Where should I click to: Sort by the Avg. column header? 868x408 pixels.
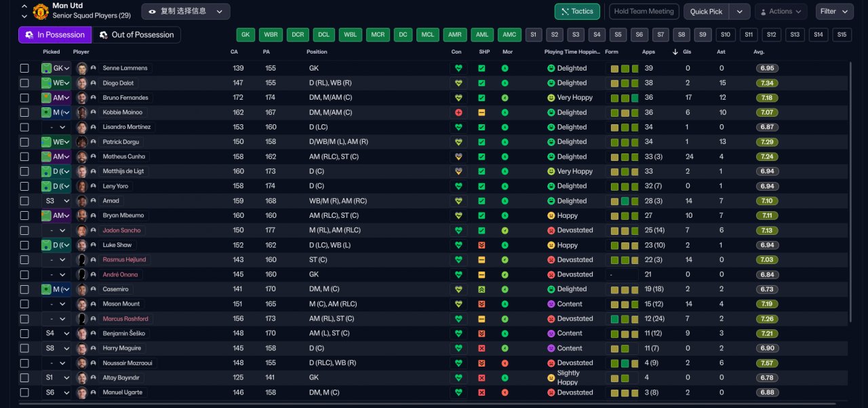(759, 52)
